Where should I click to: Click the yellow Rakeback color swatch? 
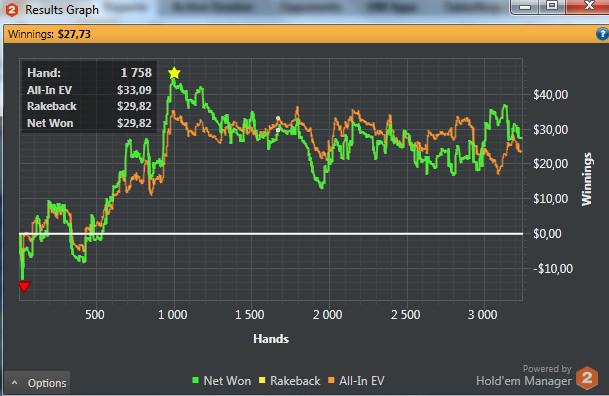262,380
